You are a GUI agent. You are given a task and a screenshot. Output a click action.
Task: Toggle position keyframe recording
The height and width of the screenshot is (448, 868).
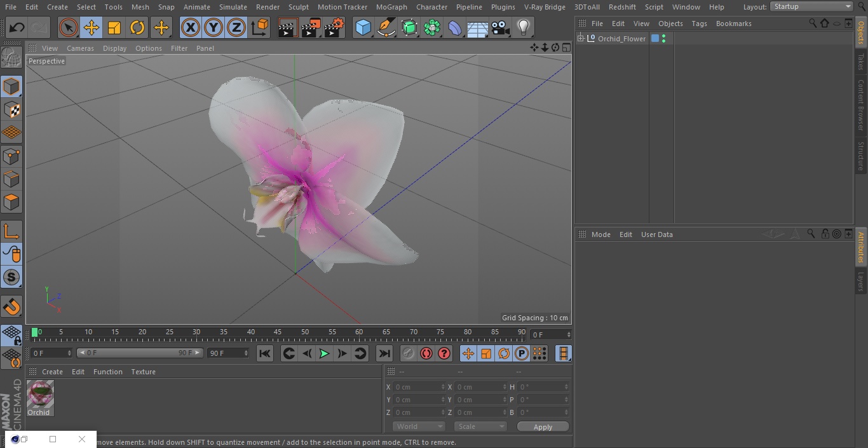[468, 353]
